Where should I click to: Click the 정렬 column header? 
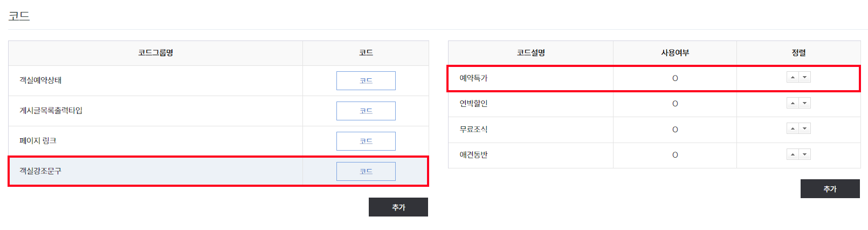[x=798, y=53]
